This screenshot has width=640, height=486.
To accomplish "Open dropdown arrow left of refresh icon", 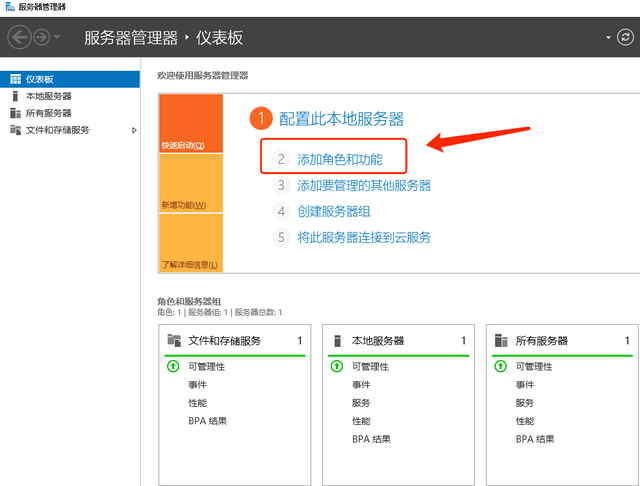I will [x=608, y=38].
